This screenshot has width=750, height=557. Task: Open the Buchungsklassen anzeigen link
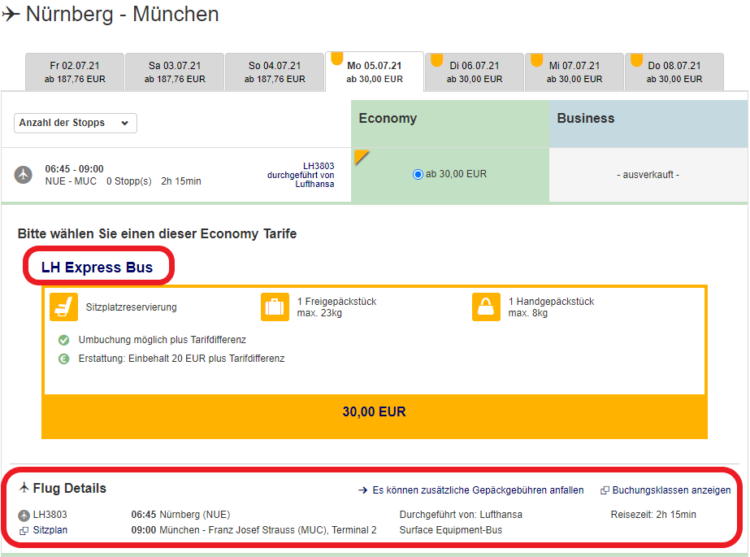click(x=672, y=491)
